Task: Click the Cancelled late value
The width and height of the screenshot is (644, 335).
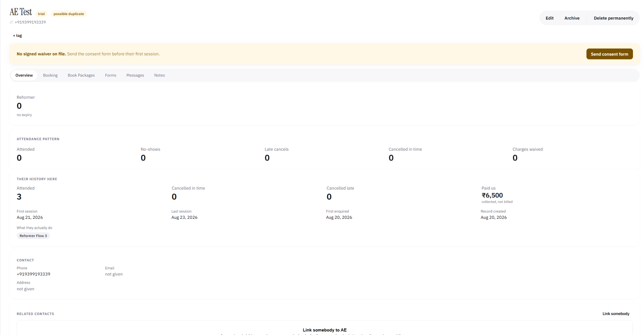Action: (329, 197)
